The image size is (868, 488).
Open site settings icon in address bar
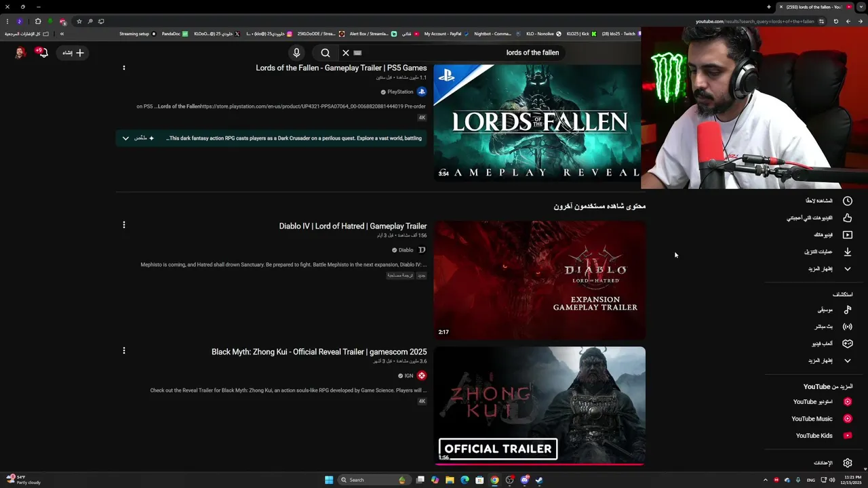(x=821, y=22)
